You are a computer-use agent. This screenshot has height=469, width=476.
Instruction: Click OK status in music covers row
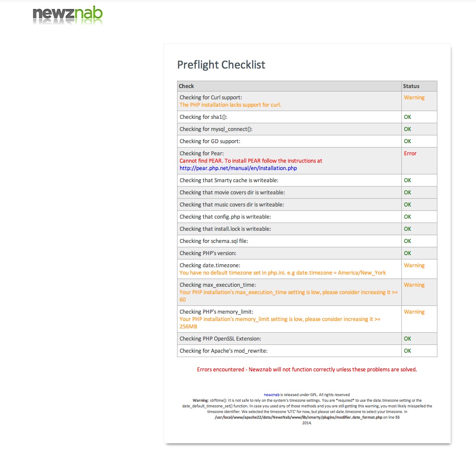(x=407, y=205)
